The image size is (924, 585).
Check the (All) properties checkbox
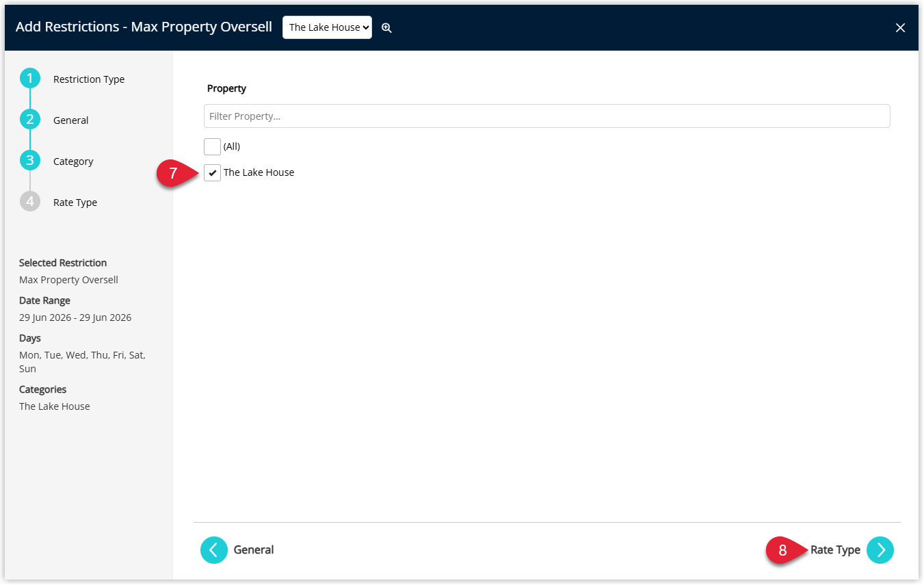point(212,146)
